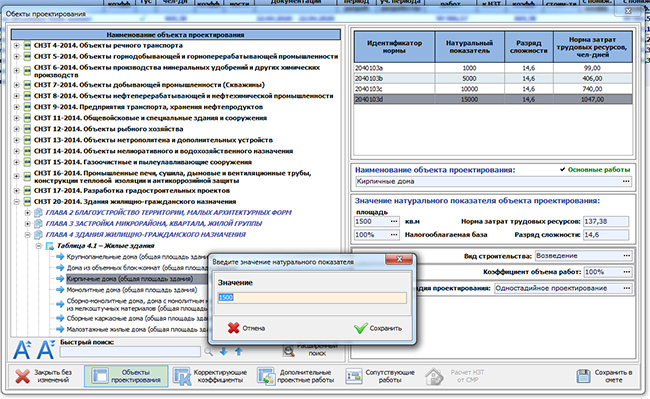Viewport: 650px width, 399px height.
Task: Collapse СНЗТ 20-2014 tree node
Action: pos(17,202)
